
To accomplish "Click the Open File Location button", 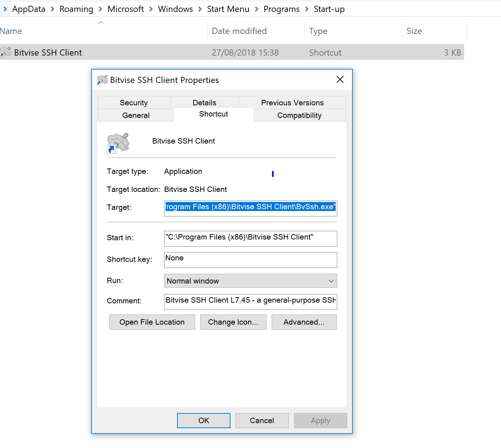I will coord(152,322).
